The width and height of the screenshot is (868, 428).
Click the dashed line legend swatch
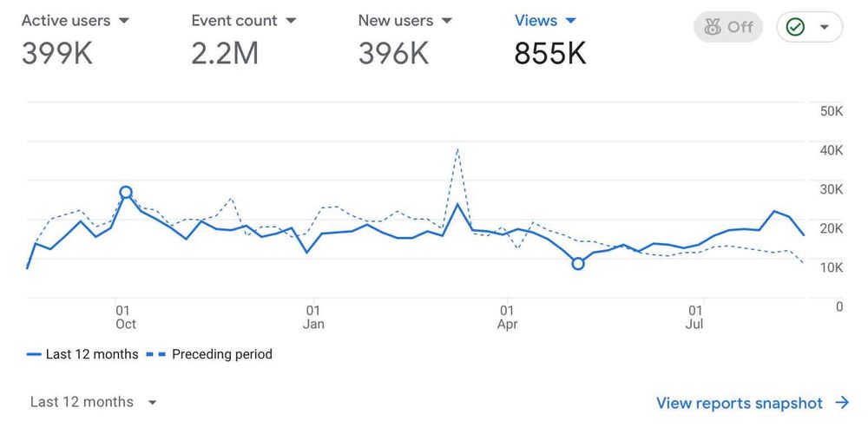(x=157, y=354)
